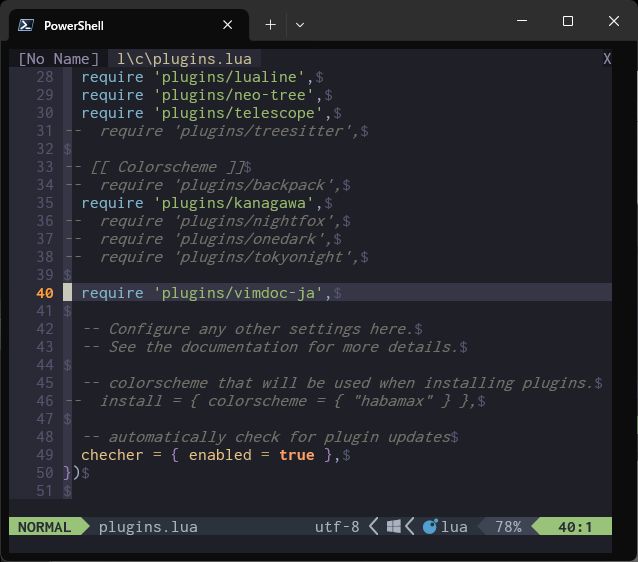Screen dimensions: 638x562
Task: Click the 40:1 cursor position indicator
Action: click(x=575, y=526)
